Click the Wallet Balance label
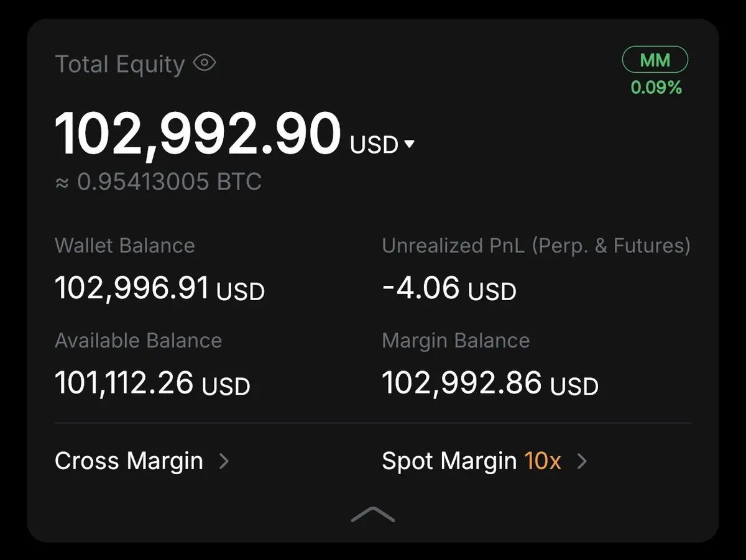The image size is (746, 560). [125, 246]
